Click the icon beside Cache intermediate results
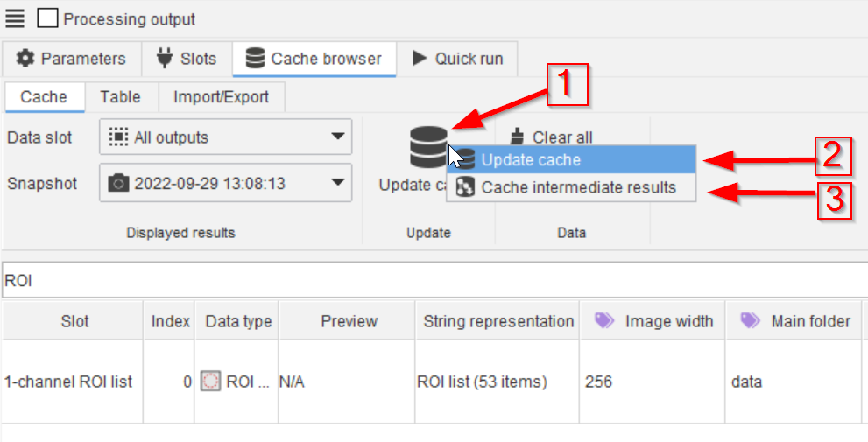 [465, 187]
